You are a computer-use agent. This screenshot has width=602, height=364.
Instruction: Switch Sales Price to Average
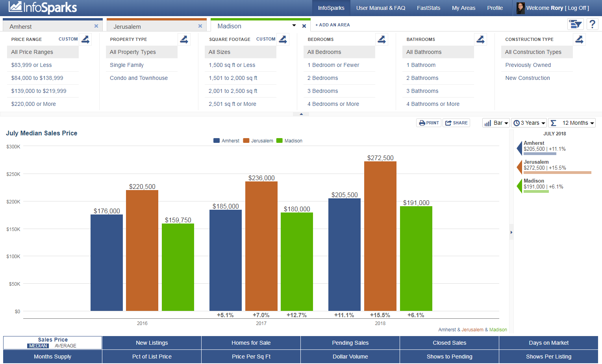65,346
